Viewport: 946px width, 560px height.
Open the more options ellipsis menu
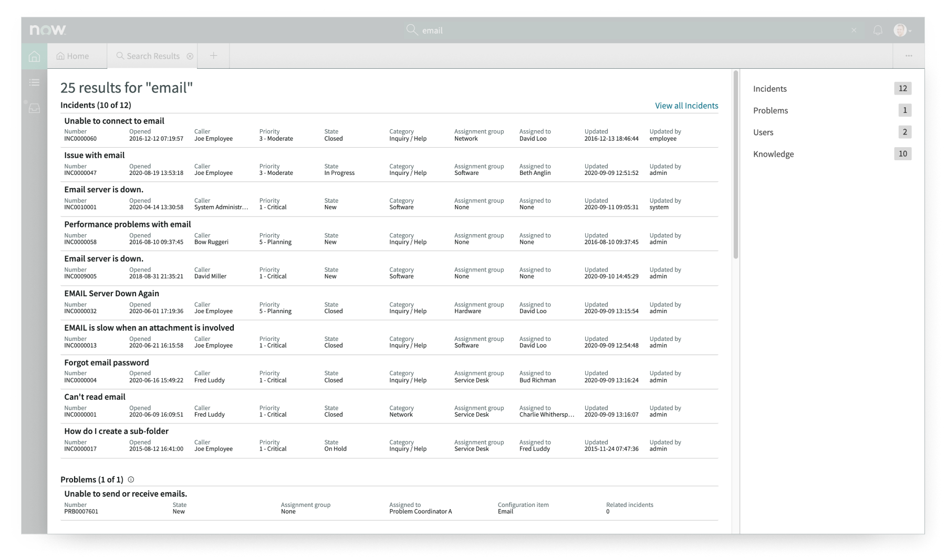coord(909,56)
